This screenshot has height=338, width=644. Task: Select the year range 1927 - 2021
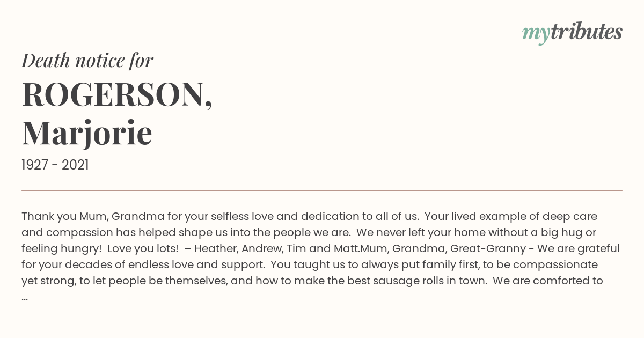(55, 165)
